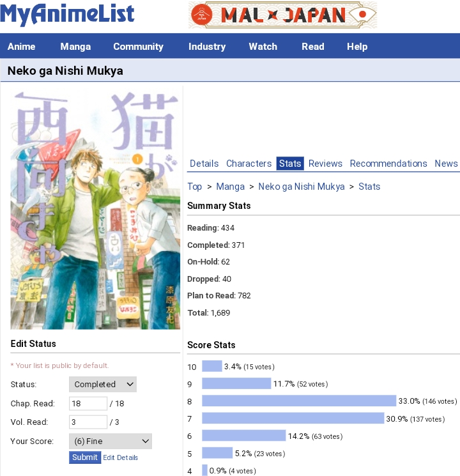460x476 pixels.
Task: Expand the Your Score dropdown
Action: [x=111, y=441]
